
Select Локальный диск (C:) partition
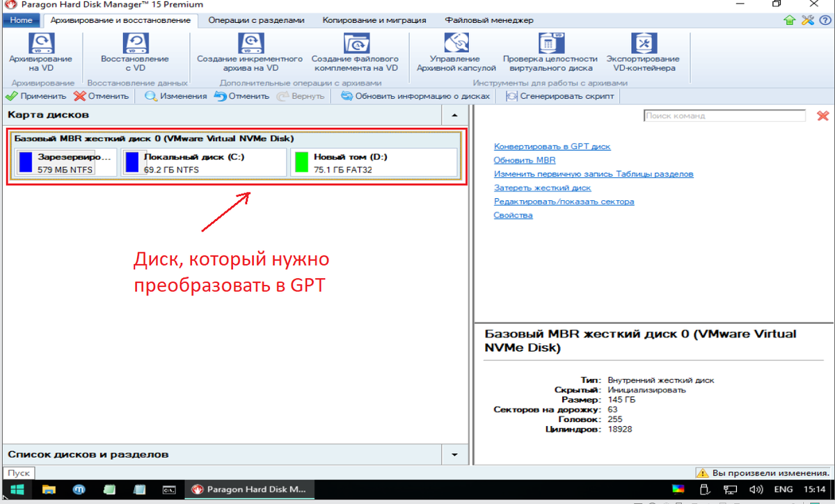click(x=203, y=163)
